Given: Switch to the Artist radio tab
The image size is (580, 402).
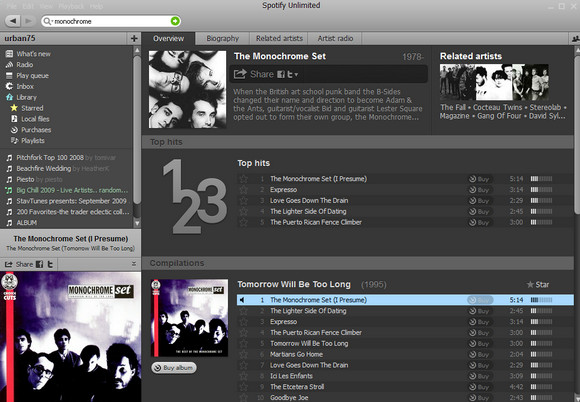Looking at the screenshot, I should coord(335,38).
